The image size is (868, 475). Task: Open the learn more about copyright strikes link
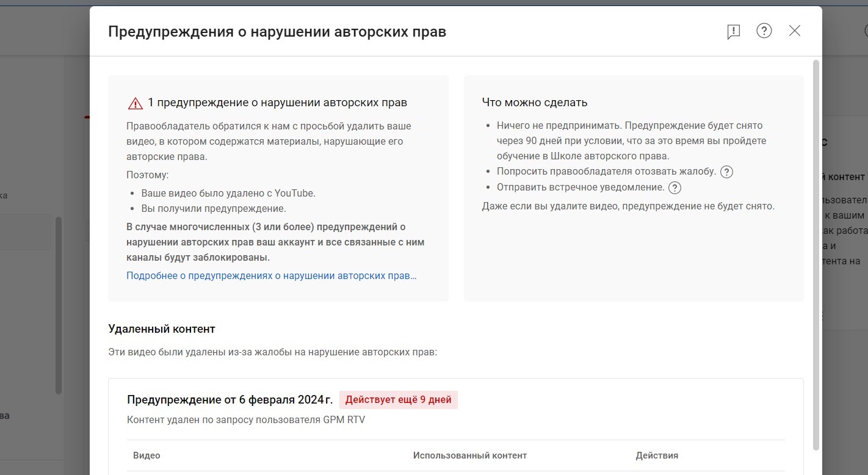[272, 275]
